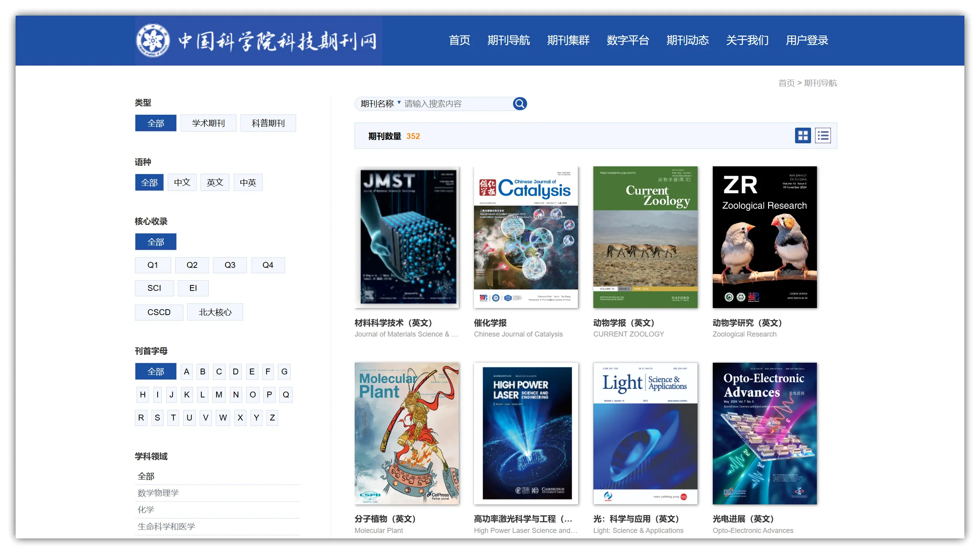Open 期刊动态 menu item
980x554 pixels.
688,40
